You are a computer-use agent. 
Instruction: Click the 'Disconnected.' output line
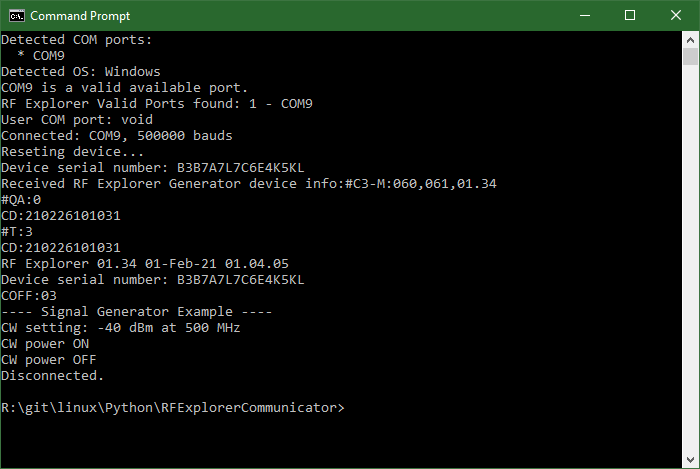52,376
